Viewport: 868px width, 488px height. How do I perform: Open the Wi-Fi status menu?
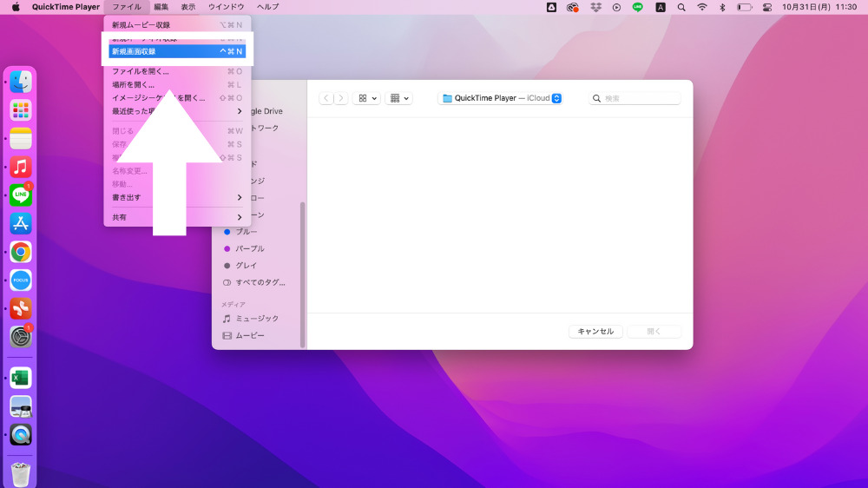pyautogui.click(x=702, y=7)
